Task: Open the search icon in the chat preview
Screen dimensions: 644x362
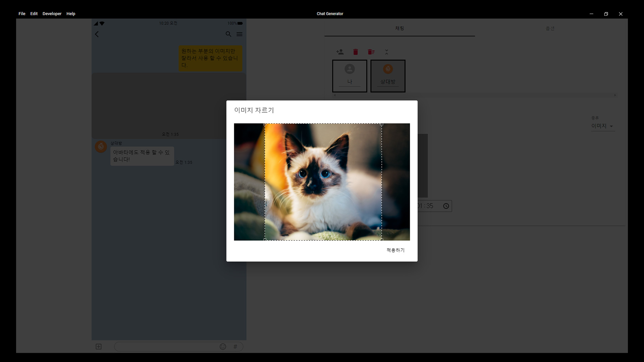Action: tap(228, 34)
